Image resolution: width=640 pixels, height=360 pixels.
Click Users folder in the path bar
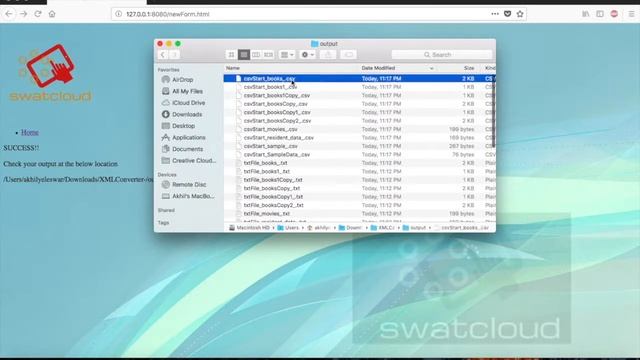coord(288,228)
